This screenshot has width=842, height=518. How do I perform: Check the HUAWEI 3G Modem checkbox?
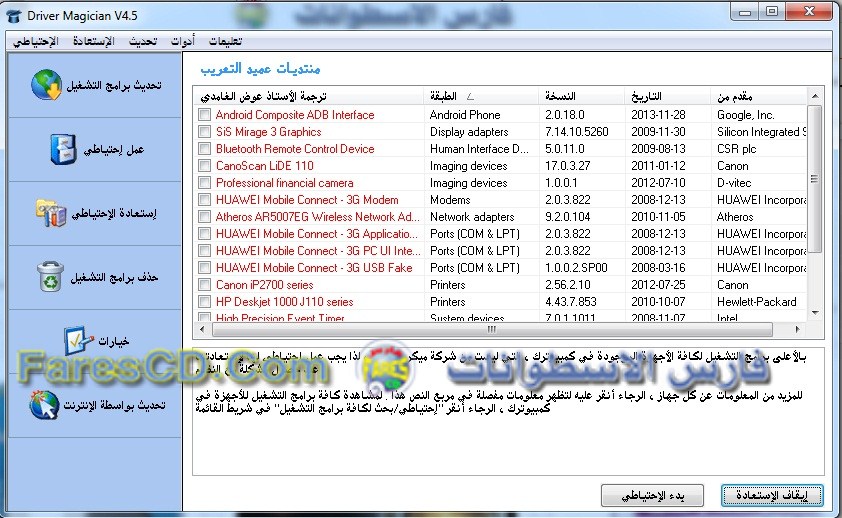coord(204,200)
